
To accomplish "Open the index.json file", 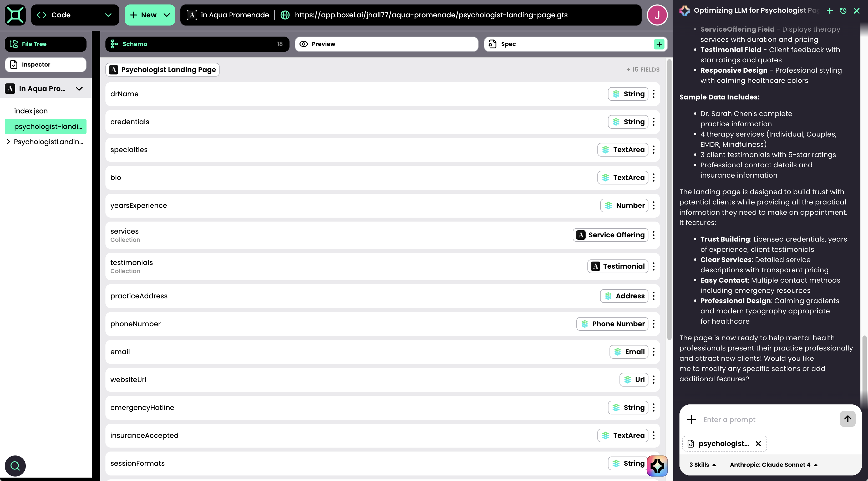I will click(31, 111).
